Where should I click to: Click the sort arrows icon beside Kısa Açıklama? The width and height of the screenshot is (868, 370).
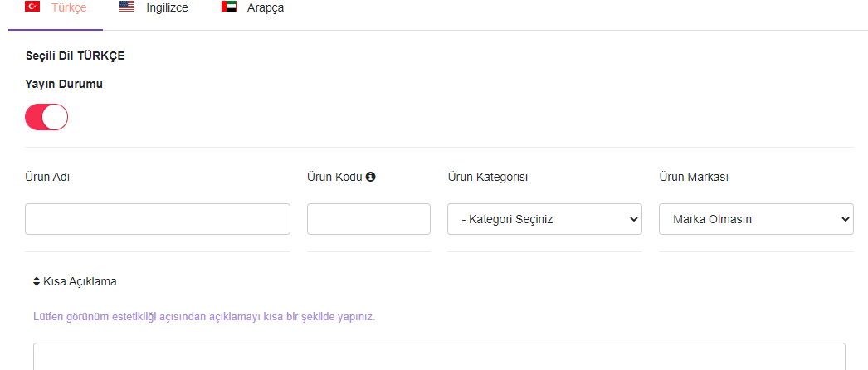(37, 281)
